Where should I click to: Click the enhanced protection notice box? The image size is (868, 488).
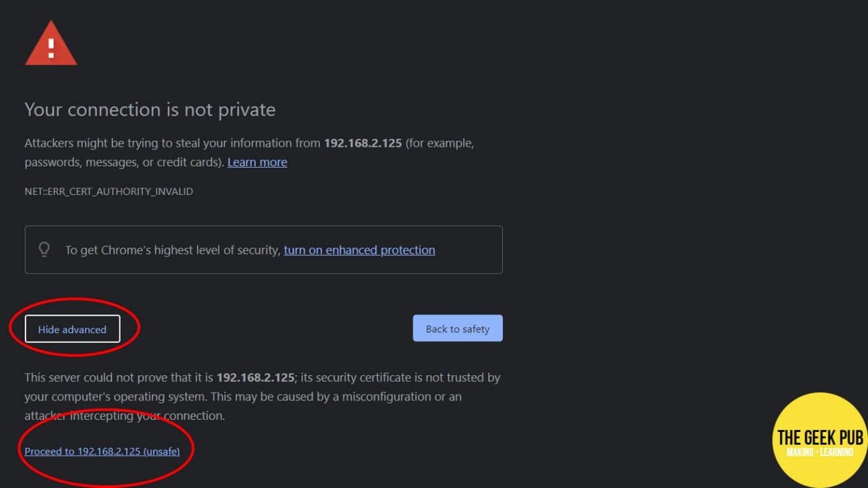pos(262,250)
